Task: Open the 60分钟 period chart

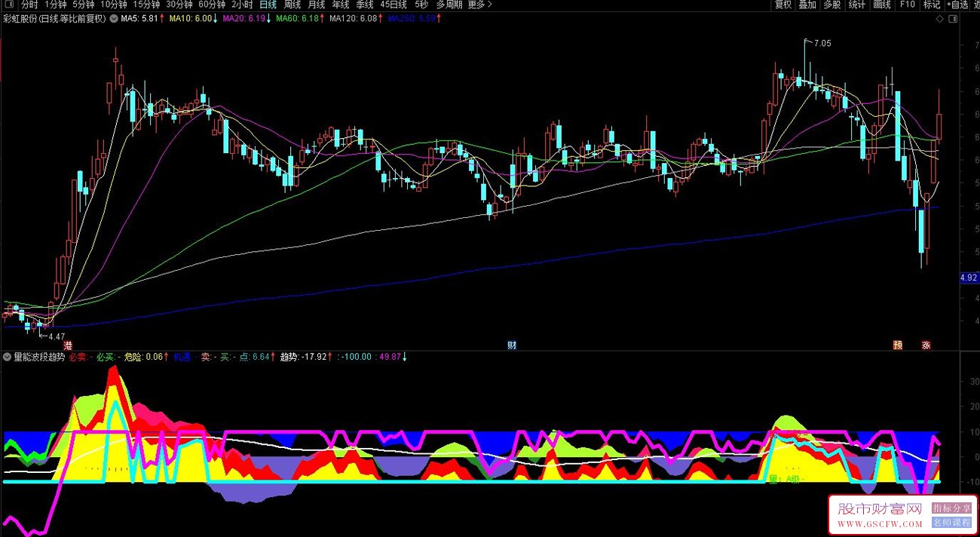Action: 212,5
